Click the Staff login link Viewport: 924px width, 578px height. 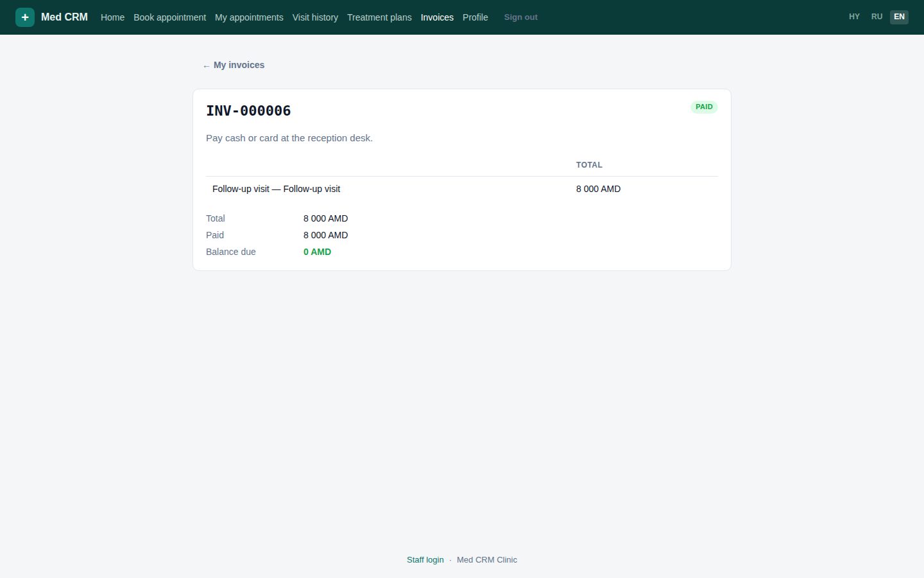pyautogui.click(x=425, y=560)
